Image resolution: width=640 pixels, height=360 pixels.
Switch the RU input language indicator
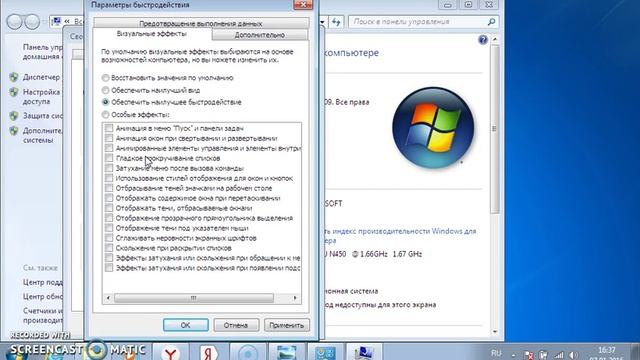(x=496, y=353)
